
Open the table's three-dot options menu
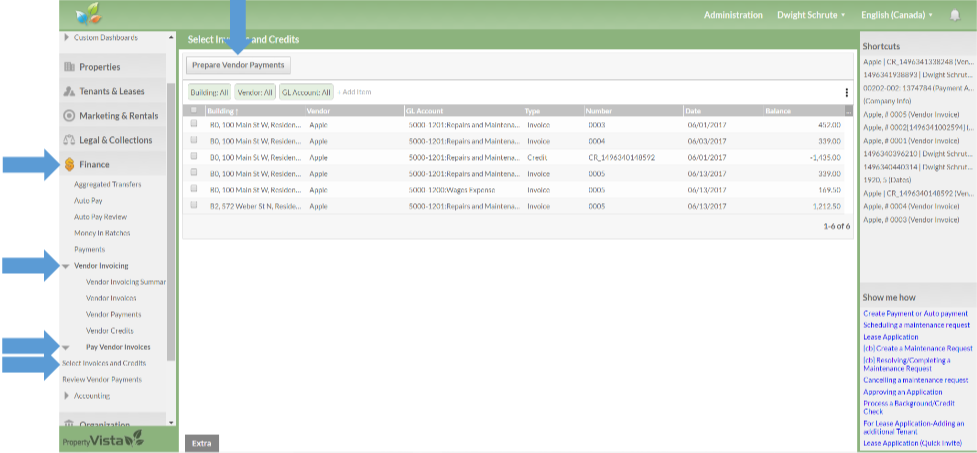tap(846, 92)
